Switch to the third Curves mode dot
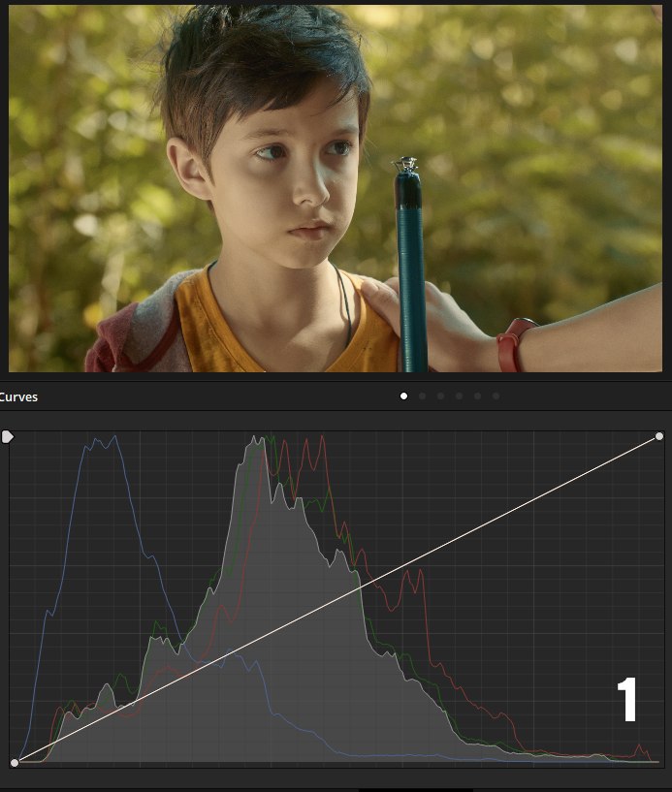672x792 pixels. (440, 396)
